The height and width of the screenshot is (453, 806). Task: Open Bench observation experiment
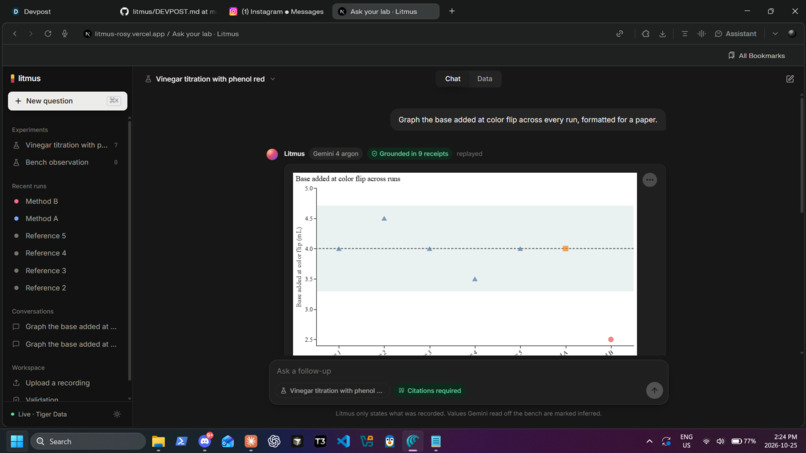(66, 162)
